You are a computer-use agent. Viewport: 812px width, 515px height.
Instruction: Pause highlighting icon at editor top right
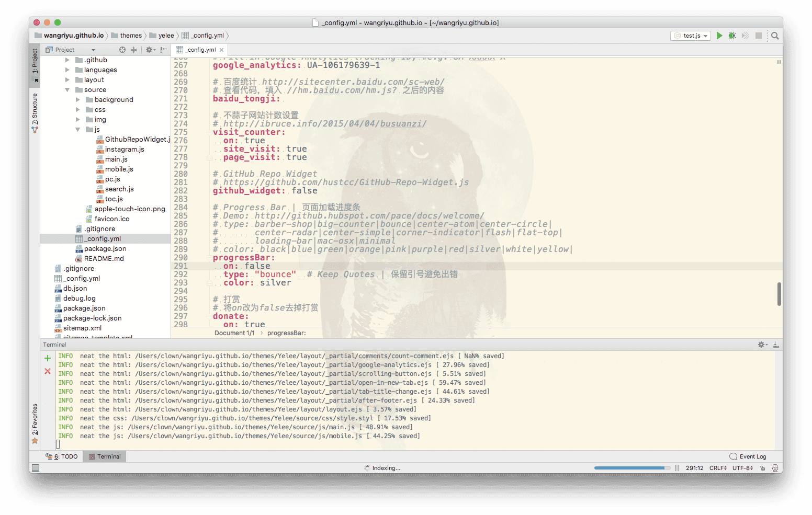pos(779,62)
